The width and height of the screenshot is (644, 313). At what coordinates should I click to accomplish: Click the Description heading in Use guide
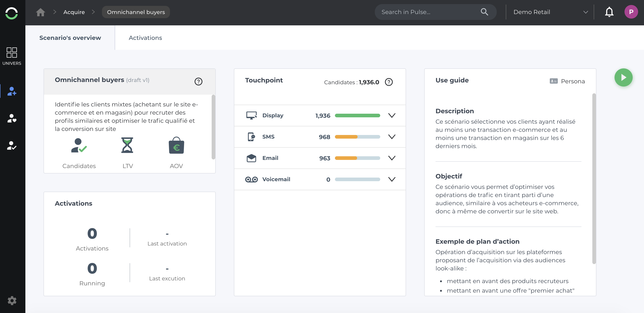click(455, 111)
